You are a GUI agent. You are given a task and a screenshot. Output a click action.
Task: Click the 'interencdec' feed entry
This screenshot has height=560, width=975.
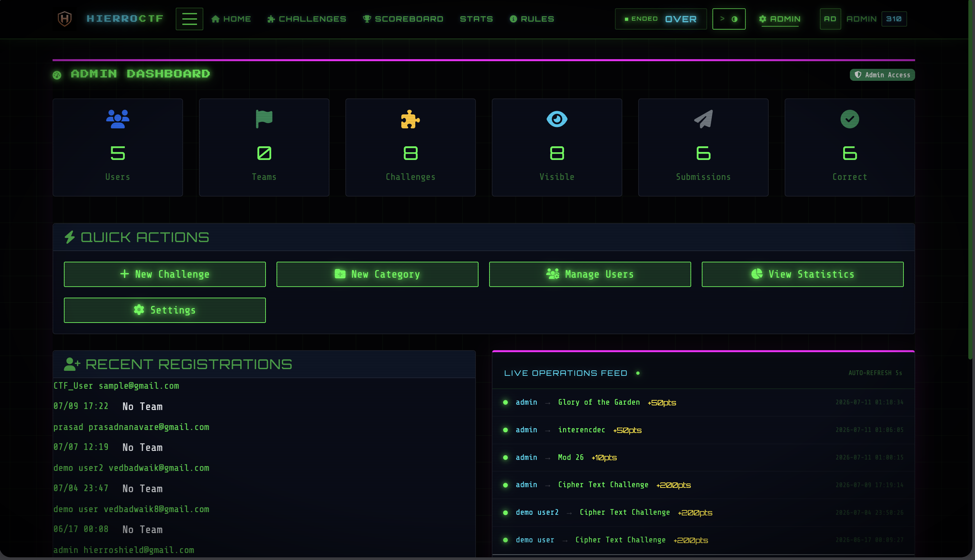click(703, 430)
